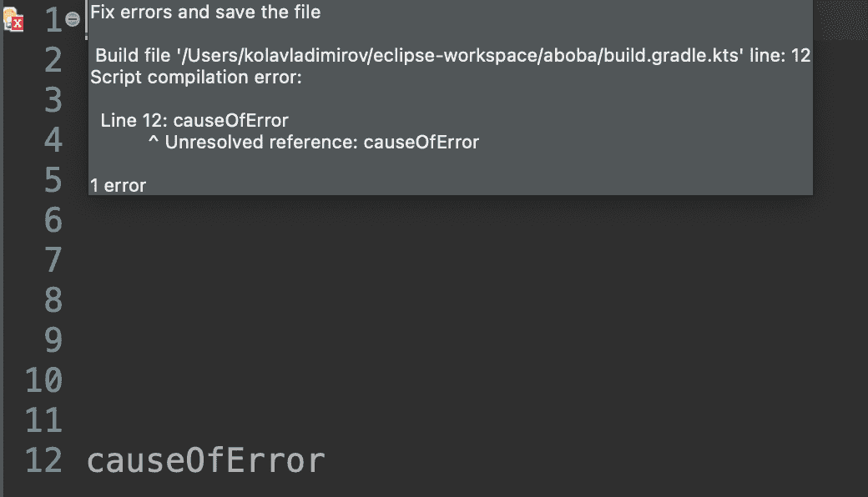Image resolution: width=868 pixels, height=497 pixels.
Task: Select line number 4 in the gutter
Action: (53, 140)
